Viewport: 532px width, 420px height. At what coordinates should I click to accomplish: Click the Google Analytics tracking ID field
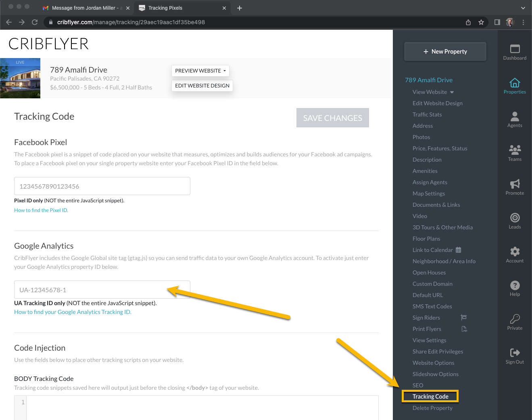[x=102, y=290]
